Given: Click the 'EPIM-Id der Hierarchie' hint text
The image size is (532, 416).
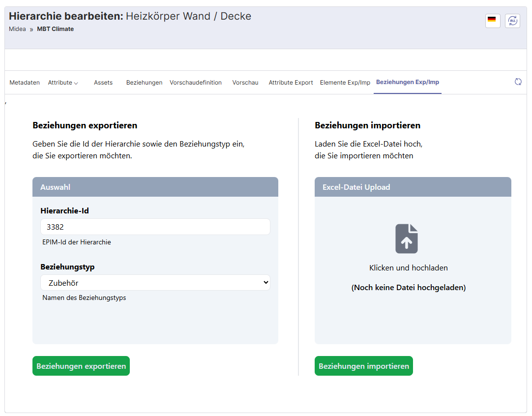Looking at the screenshot, I should click(77, 242).
